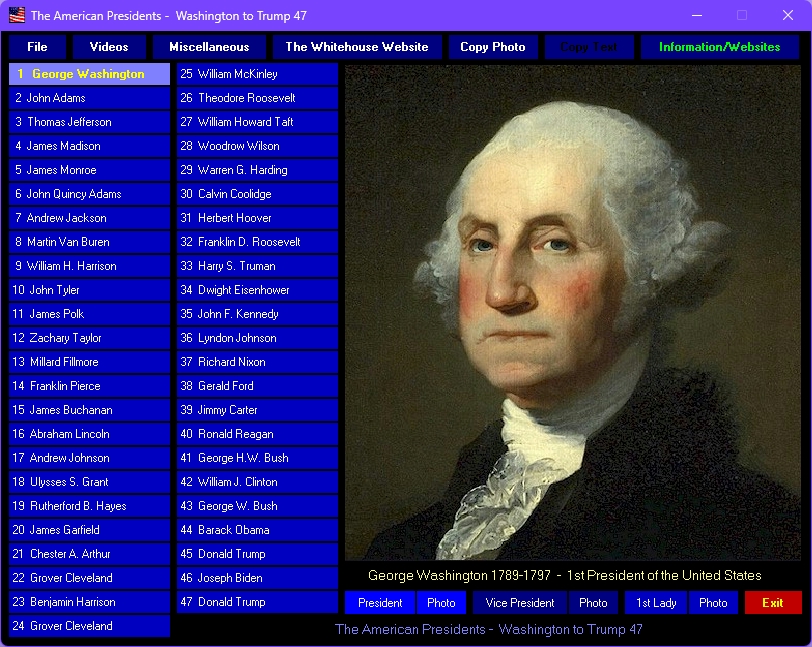Viewport: 812px width, 647px height.
Task: Pick 14 Franklin Pierce
Action: [89, 386]
